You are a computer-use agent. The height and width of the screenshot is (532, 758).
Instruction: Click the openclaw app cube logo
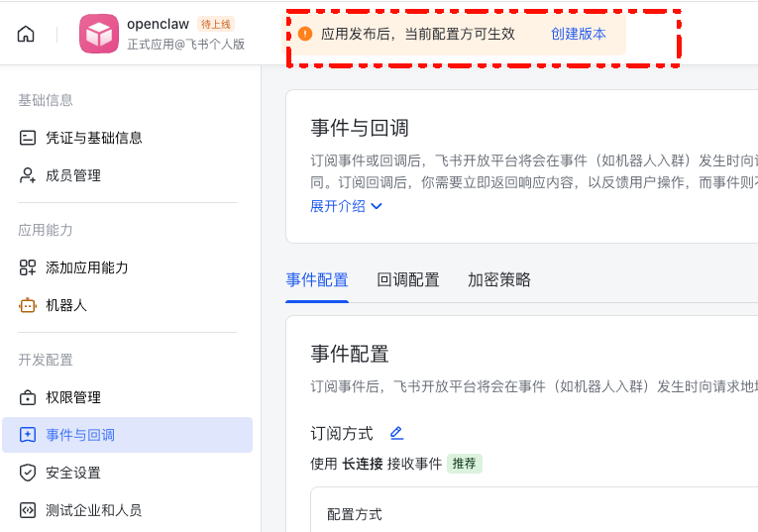coord(99,34)
